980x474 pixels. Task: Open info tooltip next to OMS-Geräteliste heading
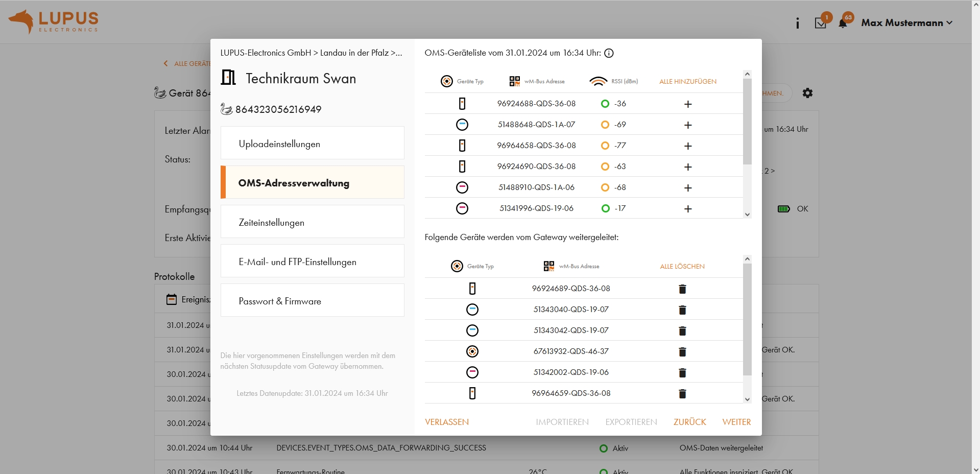coord(609,53)
